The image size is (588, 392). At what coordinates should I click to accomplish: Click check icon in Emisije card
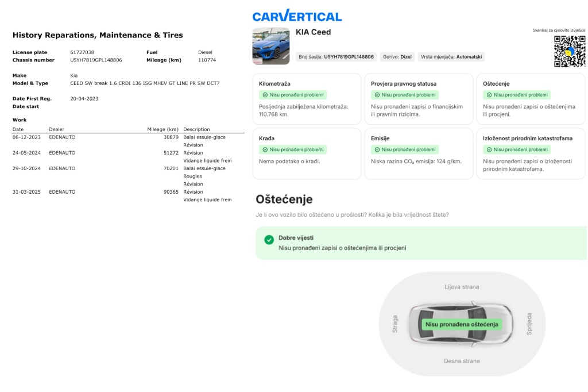click(x=377, y=149)
